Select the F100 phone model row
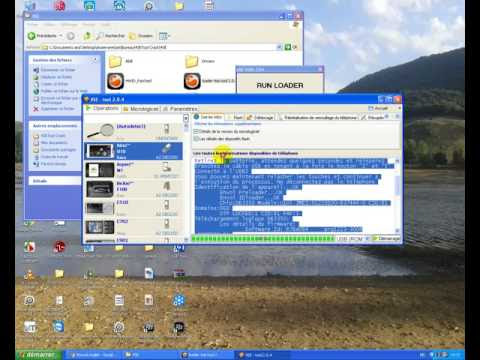This screenshot has height=360, width=480. pos(133,189)
